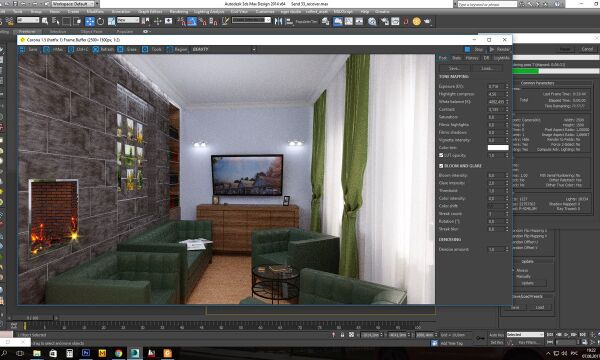The width and height of the screenshot is (600, 360).
Task: Open the named selection sets dropdown
Action: click(251, 20)
